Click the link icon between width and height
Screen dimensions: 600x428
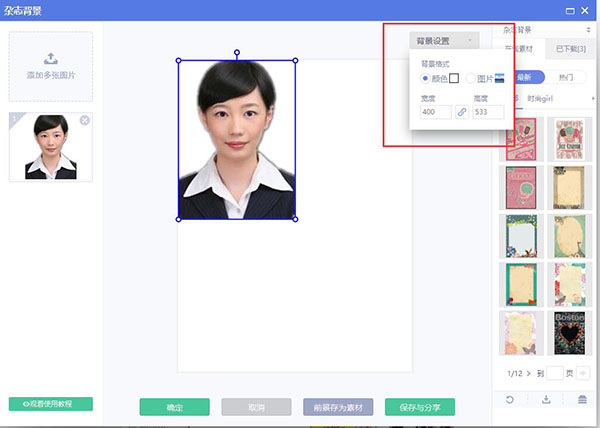click(x=462, y=112)
